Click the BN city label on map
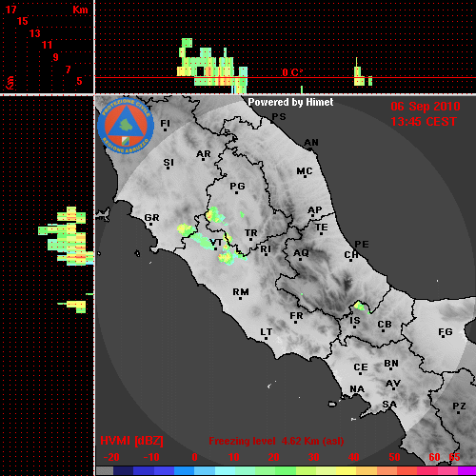Screen dimensions: 476x476 [391, 364]
